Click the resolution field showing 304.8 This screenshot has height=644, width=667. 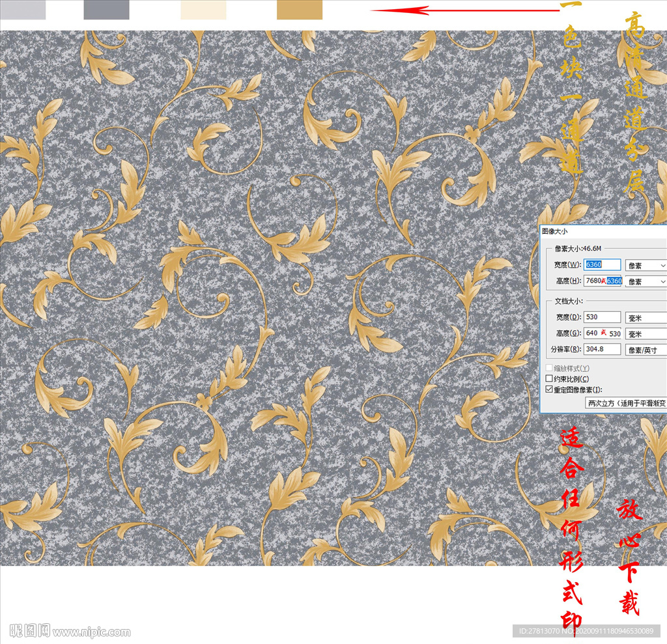602,349
